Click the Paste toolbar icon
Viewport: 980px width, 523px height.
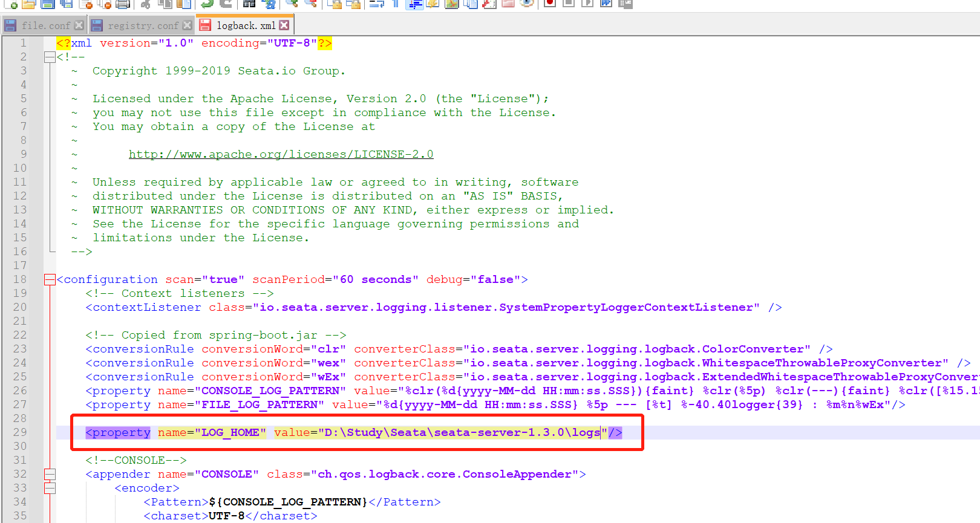(x=184, y=4)
